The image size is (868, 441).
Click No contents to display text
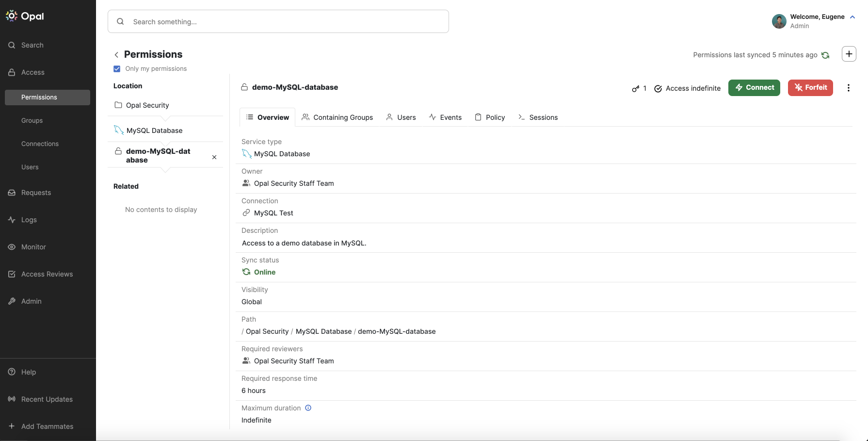161,210
